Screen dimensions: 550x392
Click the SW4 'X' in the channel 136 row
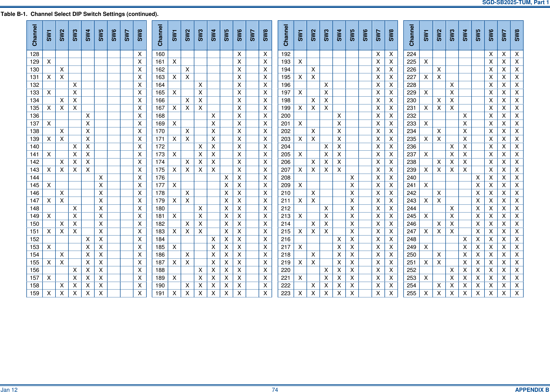[88, 116]
